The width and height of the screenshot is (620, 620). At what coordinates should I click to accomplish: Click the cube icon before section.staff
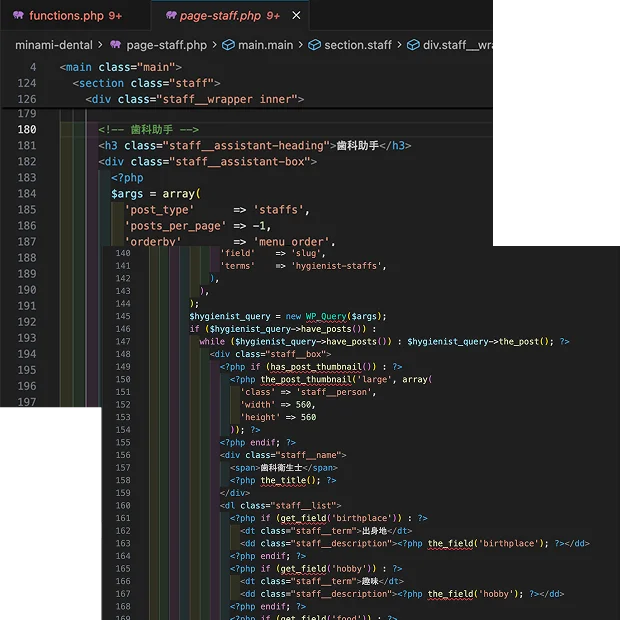(314, 45)
